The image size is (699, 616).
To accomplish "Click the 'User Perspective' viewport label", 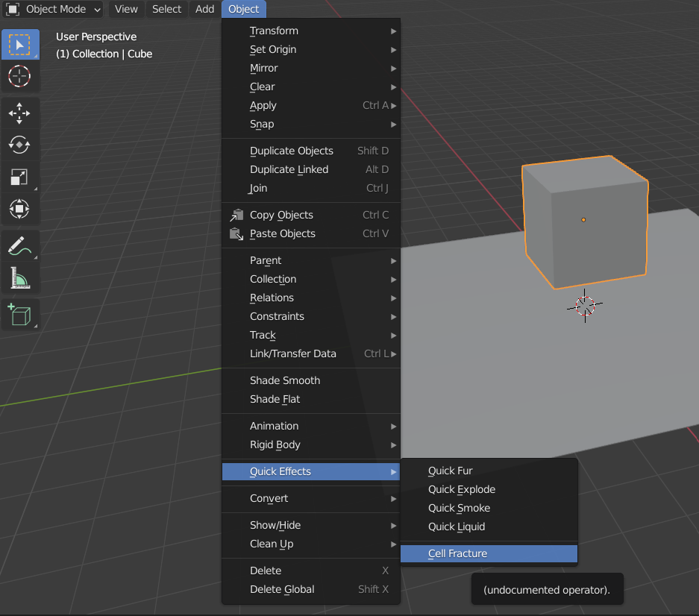I will point(96,37).
